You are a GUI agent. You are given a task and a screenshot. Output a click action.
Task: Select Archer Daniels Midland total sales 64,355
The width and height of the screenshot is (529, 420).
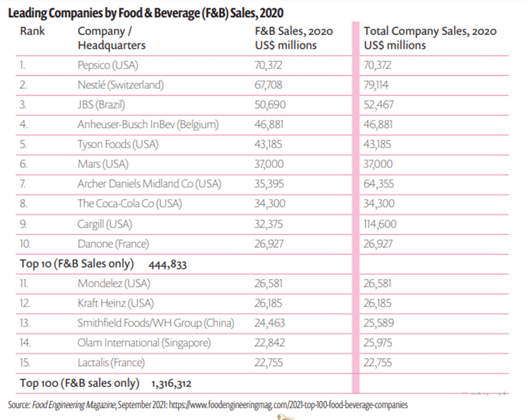click(x=379, y=184)
